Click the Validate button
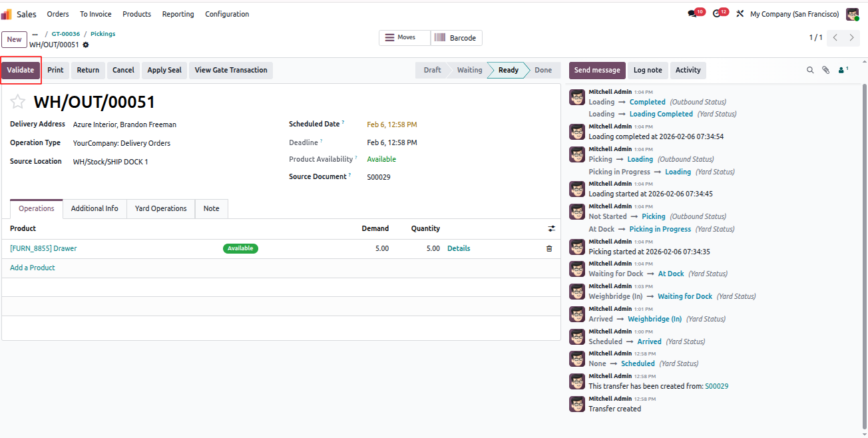 tap(21, 70)
